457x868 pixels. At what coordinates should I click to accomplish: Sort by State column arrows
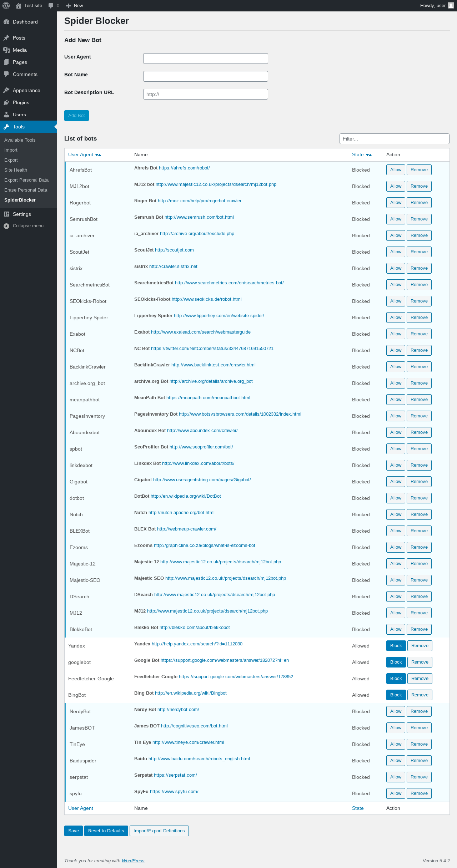point(369,155)
